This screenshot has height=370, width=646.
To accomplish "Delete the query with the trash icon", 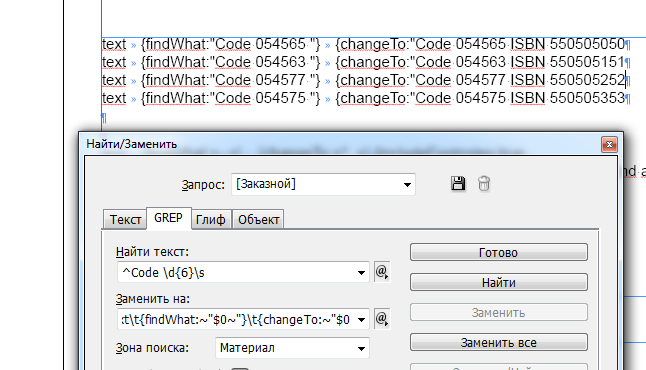I will coord(484,183).
